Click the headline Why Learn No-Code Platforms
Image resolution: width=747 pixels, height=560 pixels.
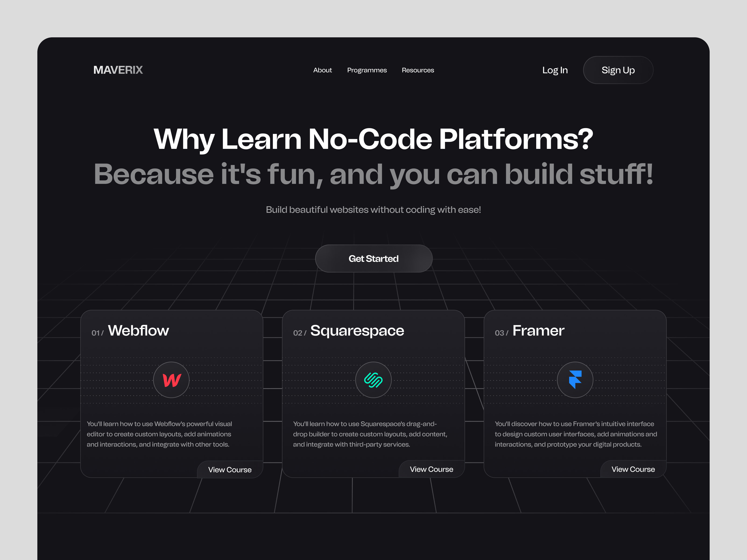coord(373,138)
